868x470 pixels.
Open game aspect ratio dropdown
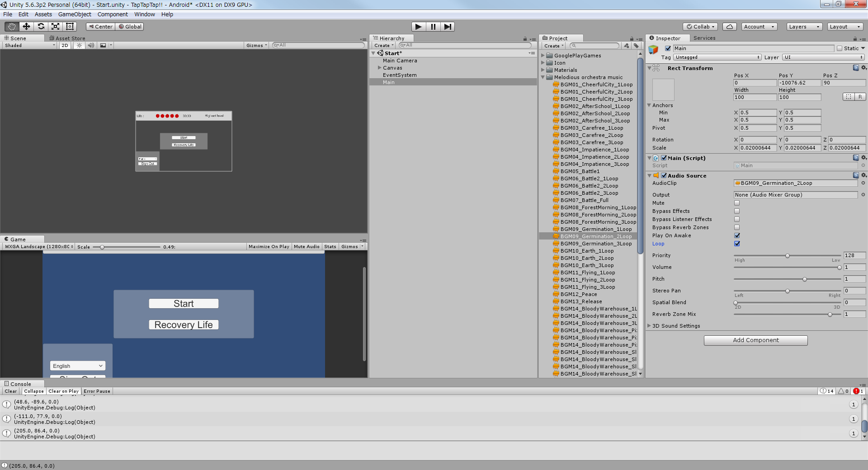click(x=38, y=247)
